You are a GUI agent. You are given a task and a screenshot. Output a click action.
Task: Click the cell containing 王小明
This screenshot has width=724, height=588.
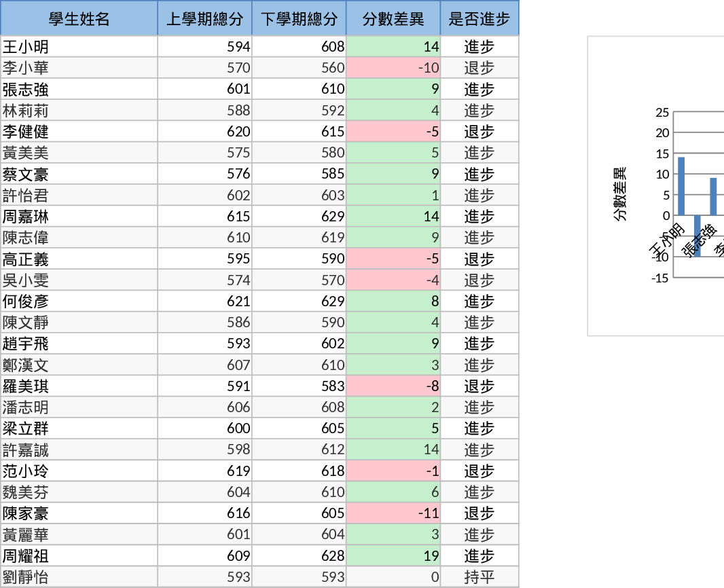(79, 46)
